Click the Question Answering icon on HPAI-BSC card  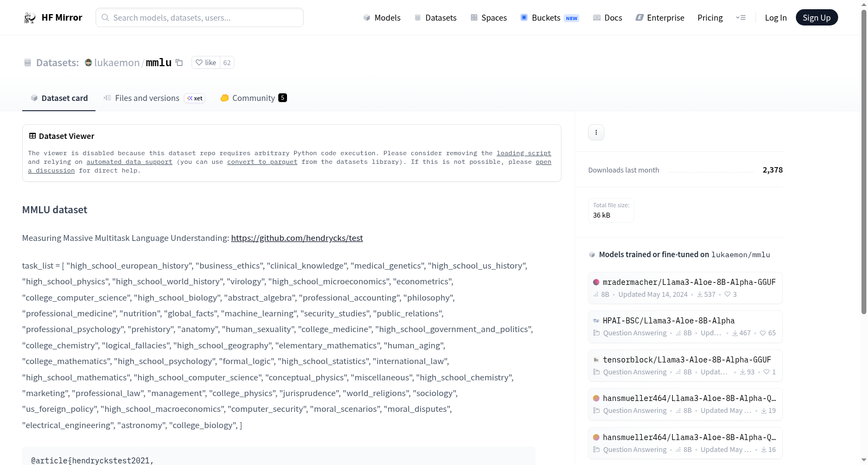596,333
